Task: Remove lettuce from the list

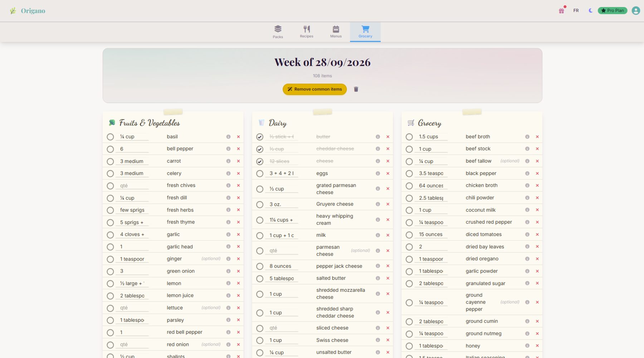Action: tap(238, 308)
